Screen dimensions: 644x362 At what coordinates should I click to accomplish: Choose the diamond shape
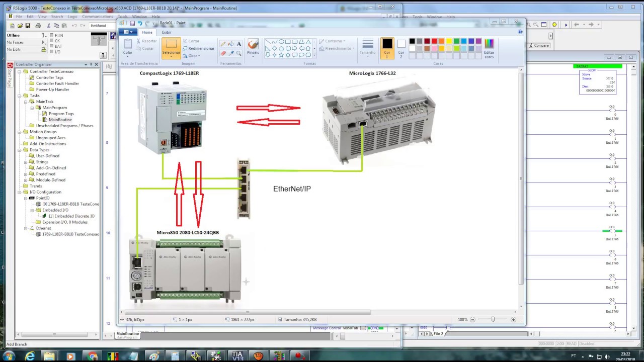click(x=275, y=48)
